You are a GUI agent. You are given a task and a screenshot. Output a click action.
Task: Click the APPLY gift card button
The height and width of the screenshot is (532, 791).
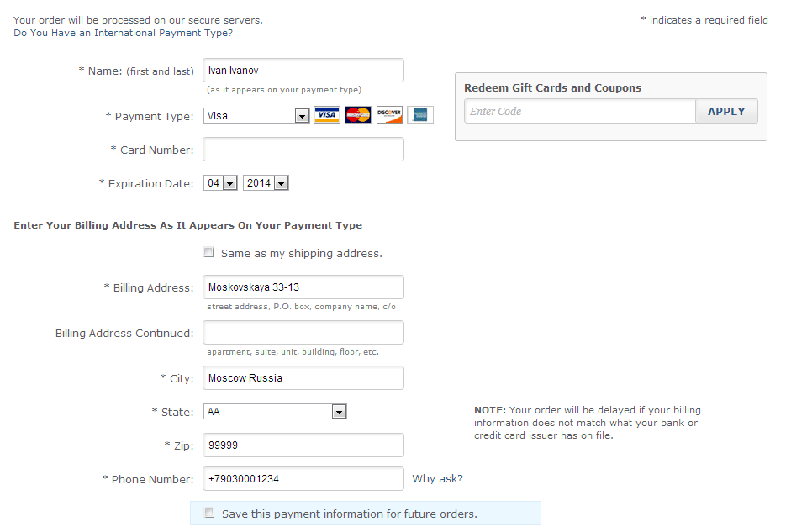coord(726,112)
